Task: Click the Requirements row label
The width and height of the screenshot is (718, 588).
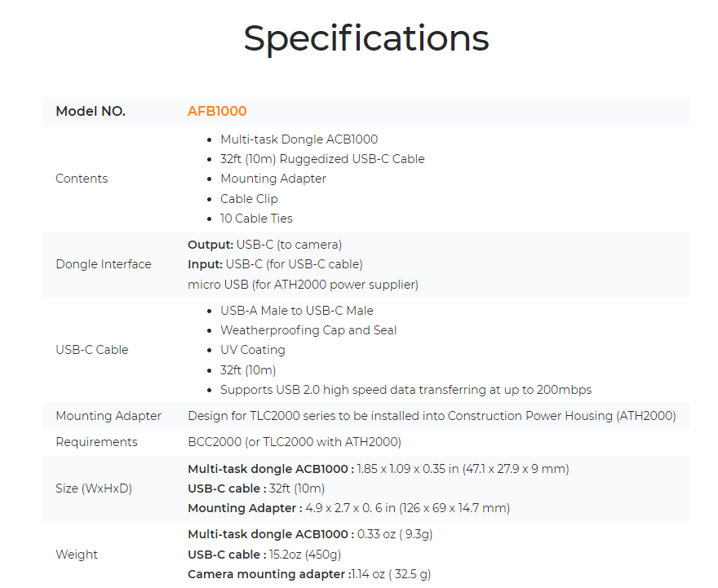Action: (96, 442)
